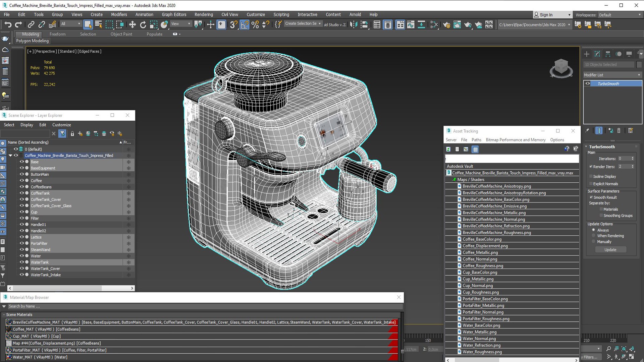The width and height of the screenshot is (644, 362).
Task: Click the Percent Snap toggle icon
Action: [255, 24]
